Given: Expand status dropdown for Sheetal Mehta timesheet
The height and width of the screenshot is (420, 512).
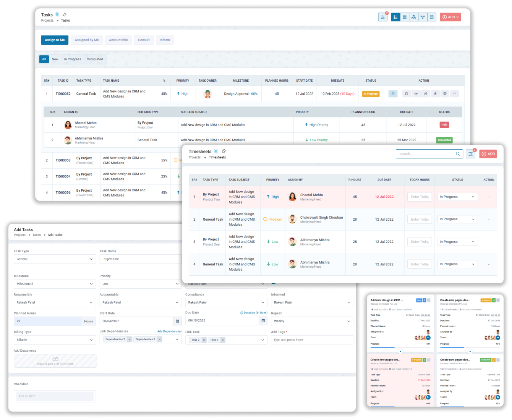Looking at the screenshot, I should pos(457,197).
